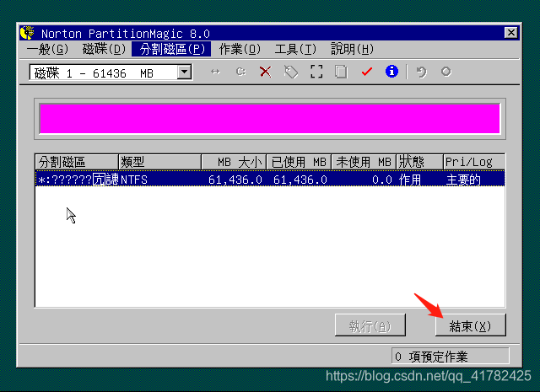Open the 分割磁區(P) menu

click(x=171, y=49)
